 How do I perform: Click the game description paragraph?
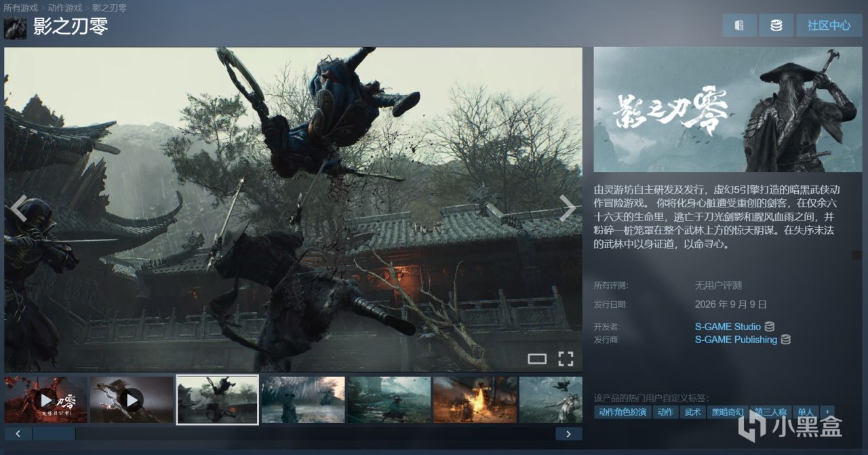coord(717,217)
